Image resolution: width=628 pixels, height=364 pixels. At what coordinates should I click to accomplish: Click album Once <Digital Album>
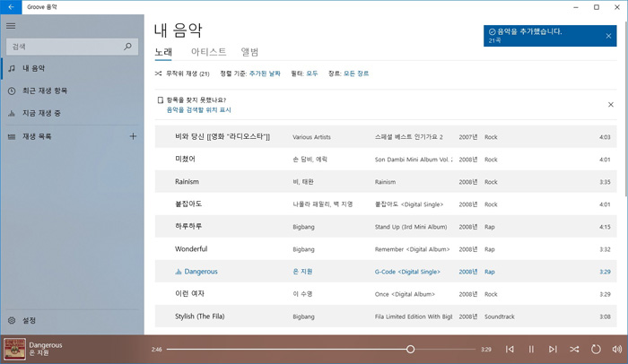click(x=405, y=294)
